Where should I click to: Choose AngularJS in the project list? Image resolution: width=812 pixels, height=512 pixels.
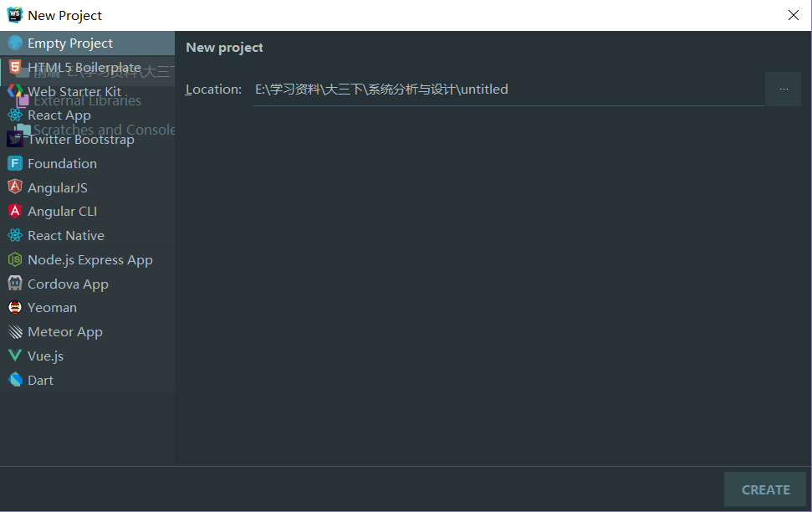pos(88,187)
